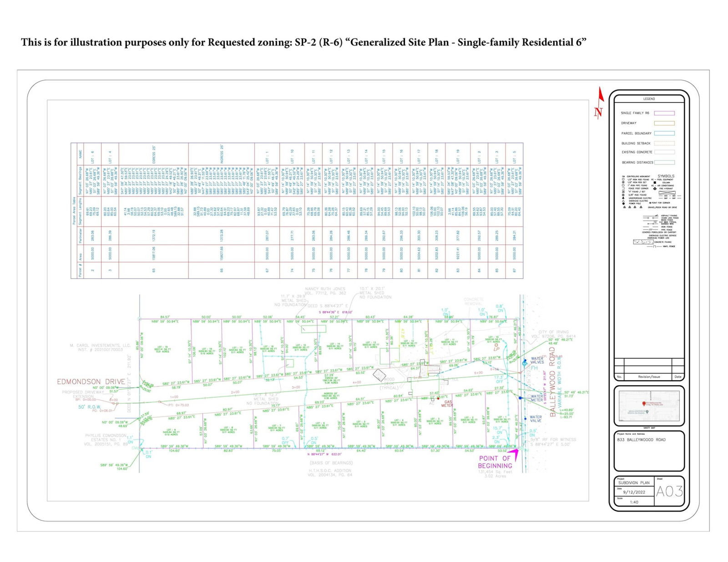Click the 'Revision/Issue' column header
Image resolution: width=728 pixels, height=562 pixels.
[649, 377]
